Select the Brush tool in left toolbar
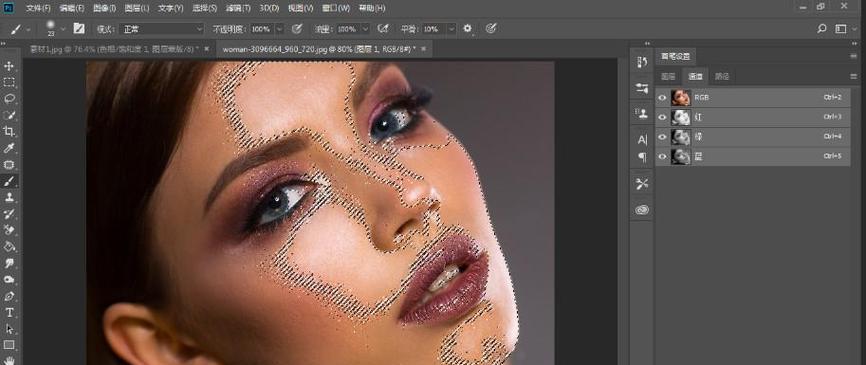This screenshot has height=365, width=866. tap(9, 181)
